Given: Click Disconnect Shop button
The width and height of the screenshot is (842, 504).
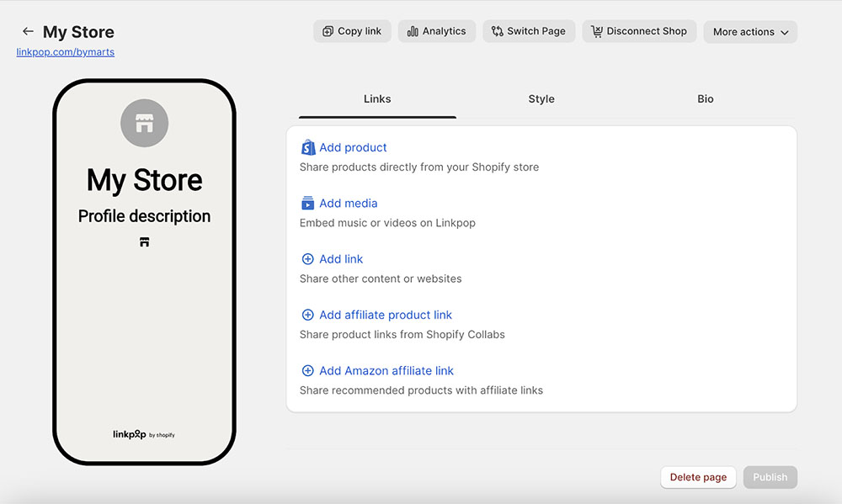Looking at the screenshot, I should tap(639, 31).
